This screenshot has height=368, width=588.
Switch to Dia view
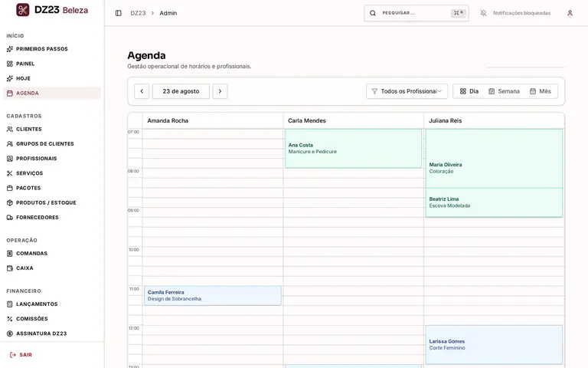(x=469, y=91)
